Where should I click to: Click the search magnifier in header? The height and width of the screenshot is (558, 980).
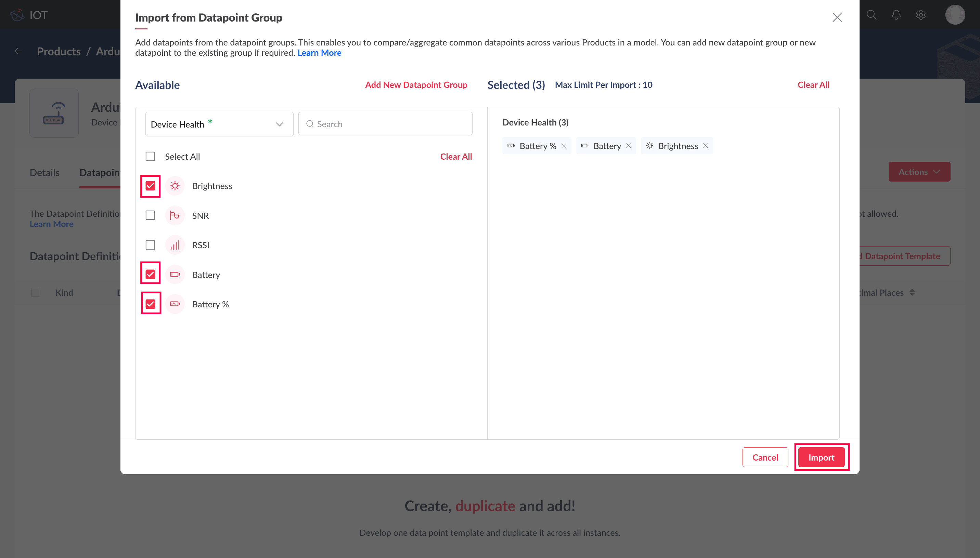pyautogui.click(x=871, y=15)
